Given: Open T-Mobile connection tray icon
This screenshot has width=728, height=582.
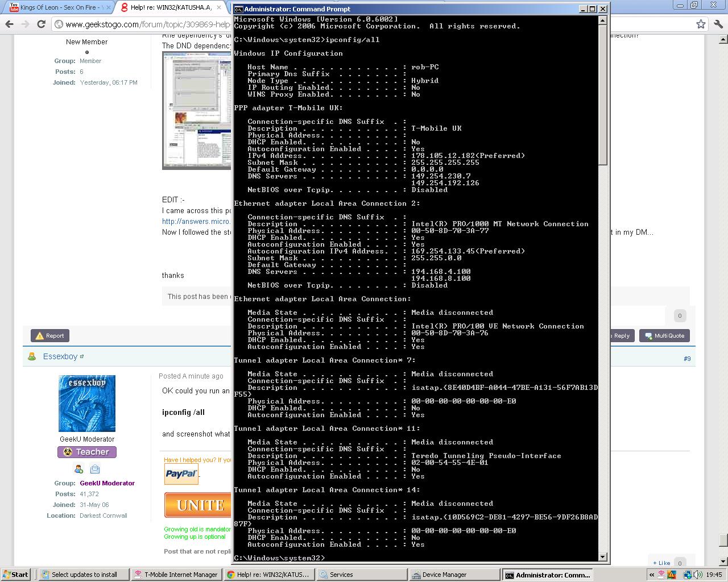Looking at the screenshot, I should pyautogui.click(x=661, y=575).
